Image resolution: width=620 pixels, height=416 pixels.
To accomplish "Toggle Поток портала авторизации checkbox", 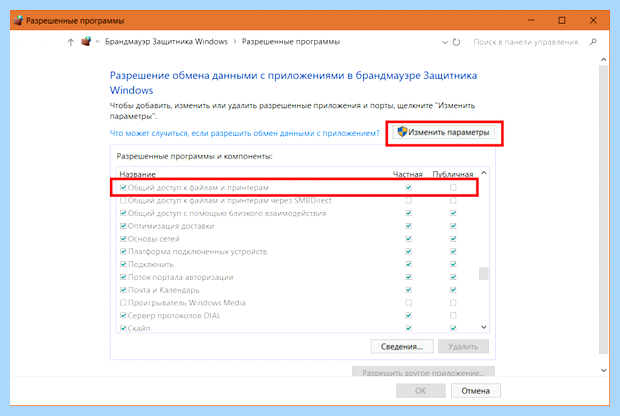I will (x=123, y=277).
